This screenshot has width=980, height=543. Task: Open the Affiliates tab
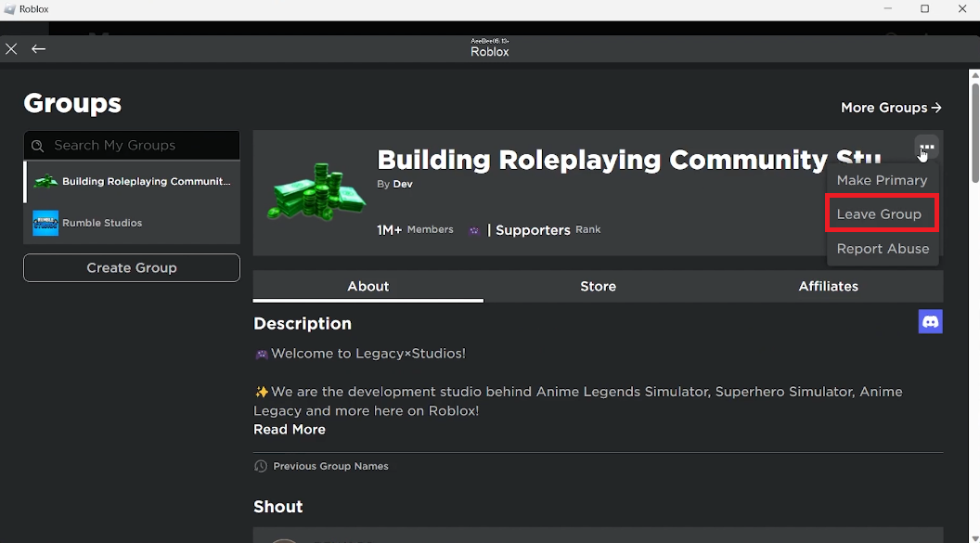[828, 286]
